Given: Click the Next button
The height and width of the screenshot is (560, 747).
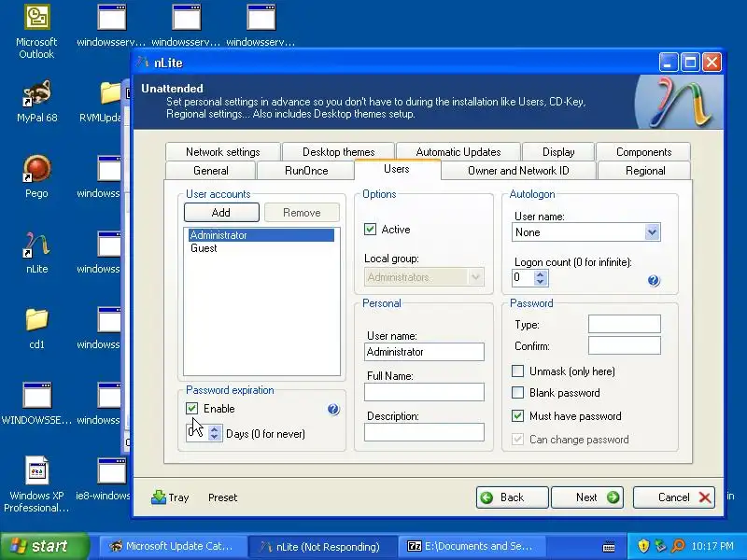Looking at the screenshot, I should click(x=587, y=497).
